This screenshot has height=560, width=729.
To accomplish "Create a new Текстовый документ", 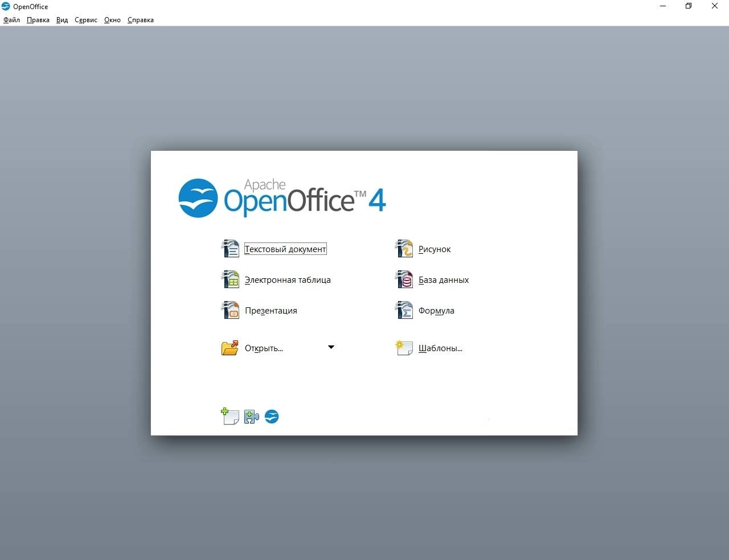I will coord(285,249).
